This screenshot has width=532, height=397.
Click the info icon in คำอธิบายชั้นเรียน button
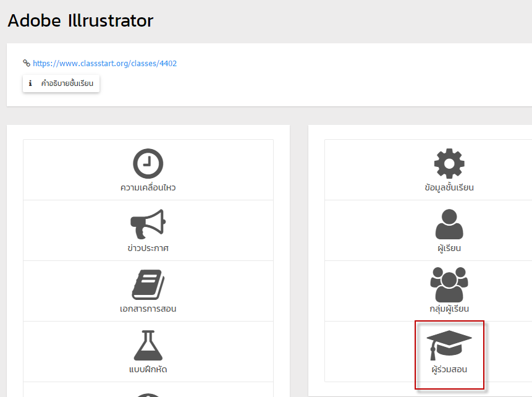point(30,83)
